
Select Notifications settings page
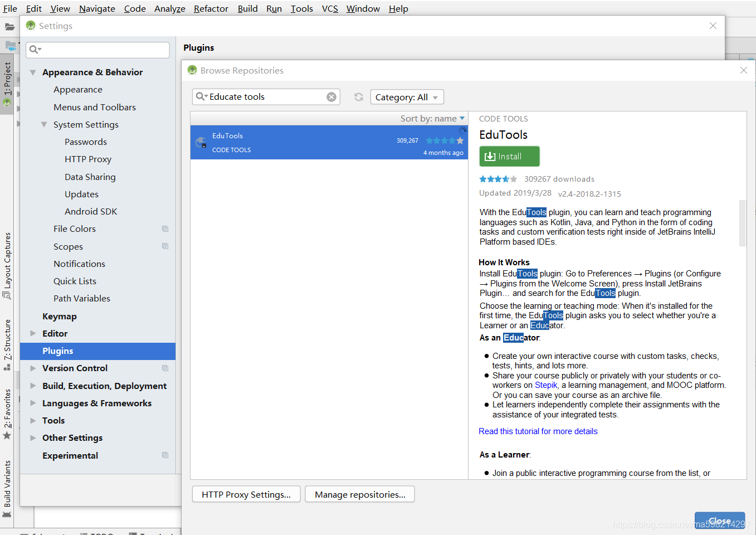pyautogui.click(x=79, y=264)
